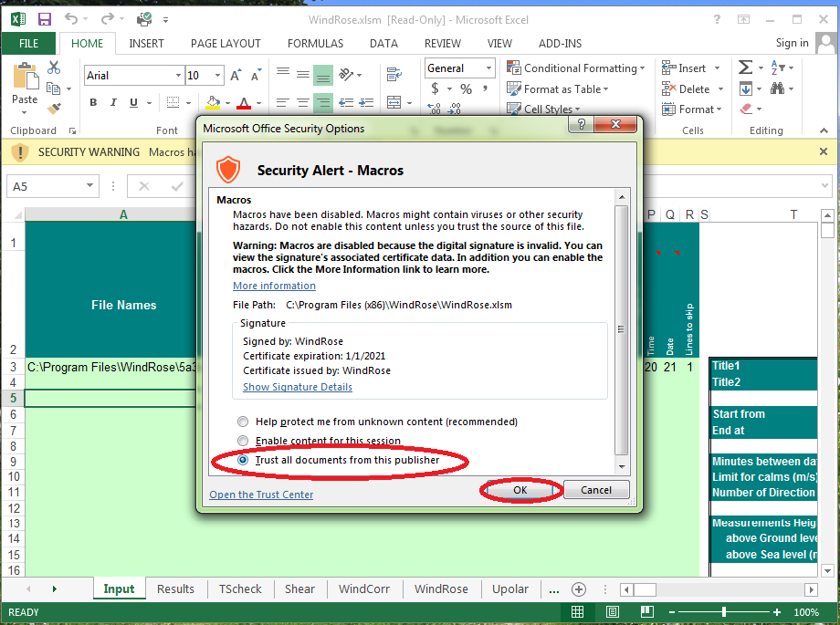Screen dimensions: 840x625
Task: Select Trust all documents from this publisher
Action: [x=243, y=460]
